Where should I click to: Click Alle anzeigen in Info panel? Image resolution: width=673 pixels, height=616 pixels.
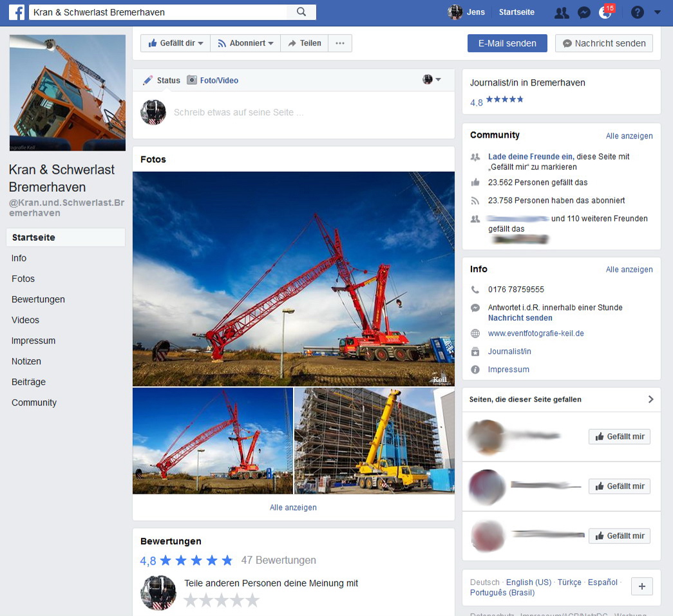point(629,270)
